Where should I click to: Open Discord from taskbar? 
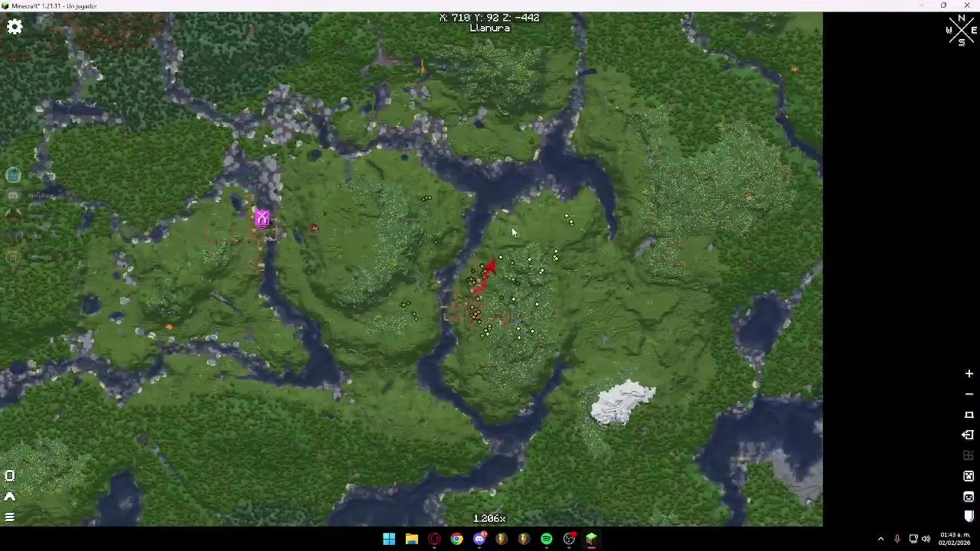480,539
